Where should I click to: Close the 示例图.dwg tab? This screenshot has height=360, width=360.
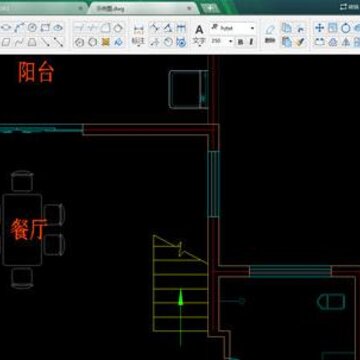click(189, 9)
